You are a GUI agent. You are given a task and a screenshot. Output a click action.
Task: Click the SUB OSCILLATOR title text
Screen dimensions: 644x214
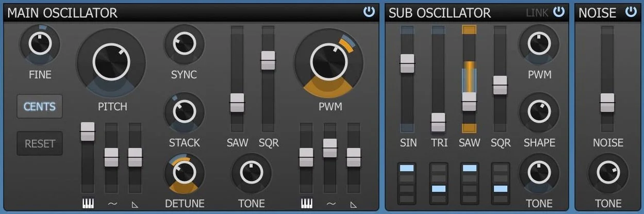click(x=440, y=13)
